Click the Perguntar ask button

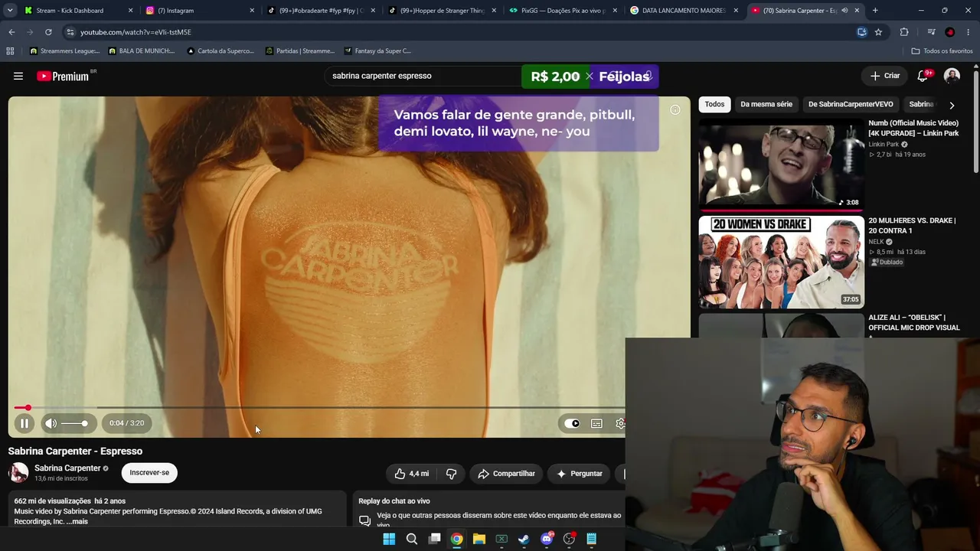coord(579,474)
